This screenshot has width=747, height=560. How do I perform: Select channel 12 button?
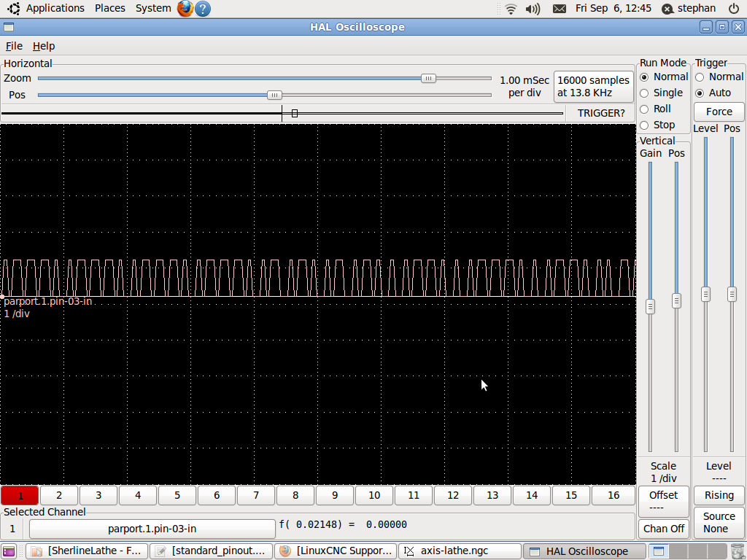[453, 496]
